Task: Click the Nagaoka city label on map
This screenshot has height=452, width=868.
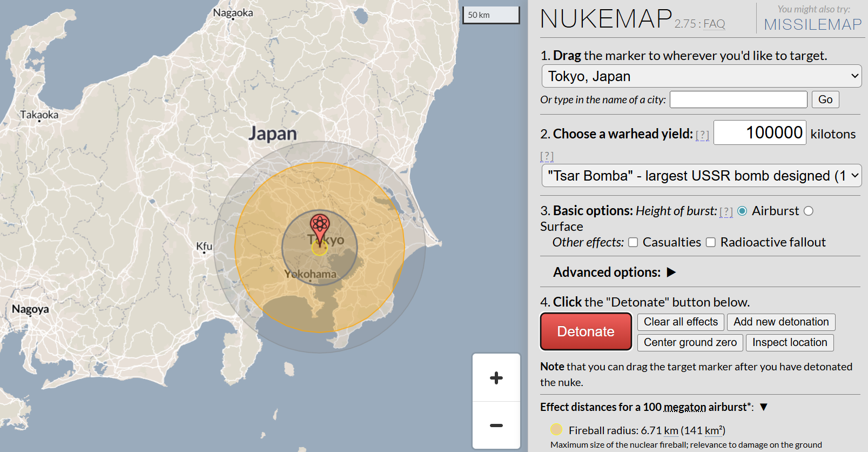Action: tap(233, 12)
